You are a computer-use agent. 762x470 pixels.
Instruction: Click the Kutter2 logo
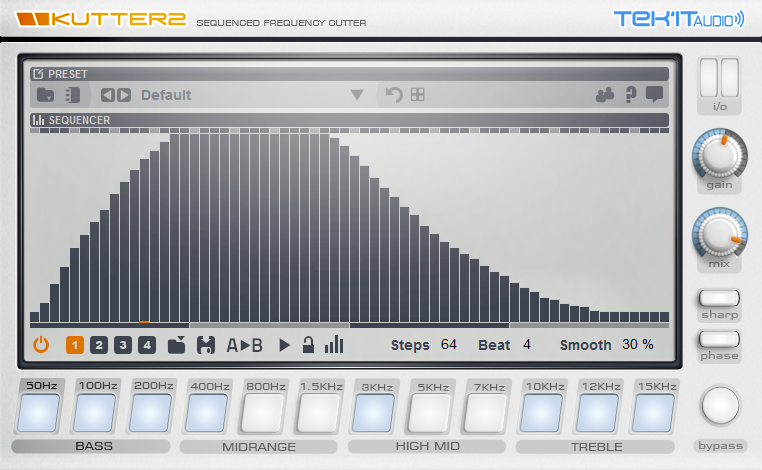(101, 18)
